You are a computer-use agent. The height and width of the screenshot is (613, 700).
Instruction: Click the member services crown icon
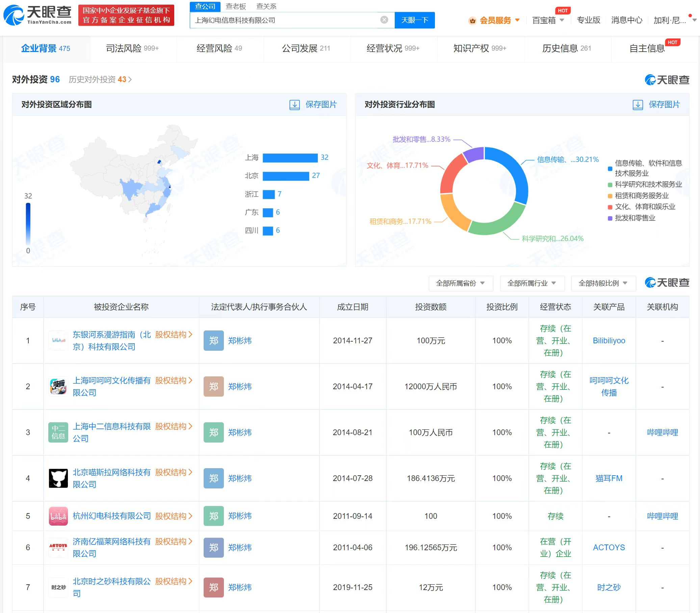pos(472,21)
